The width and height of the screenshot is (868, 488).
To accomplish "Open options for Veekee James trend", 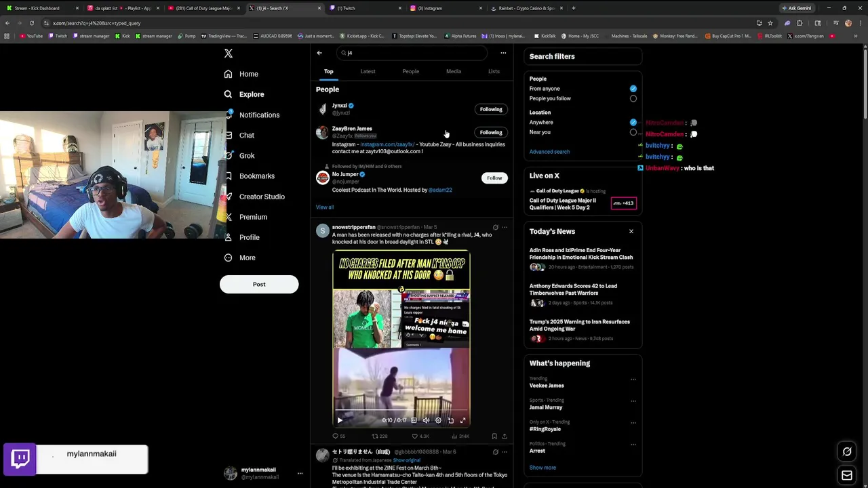I will [633, 380].
